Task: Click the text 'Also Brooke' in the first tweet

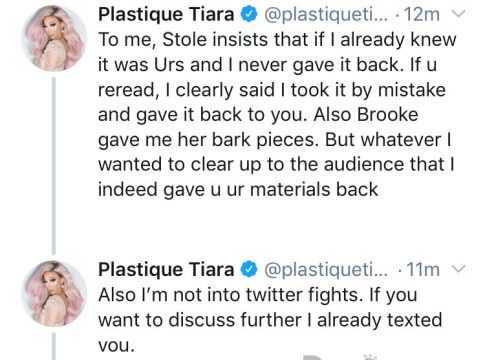Action: pos(366,115)
